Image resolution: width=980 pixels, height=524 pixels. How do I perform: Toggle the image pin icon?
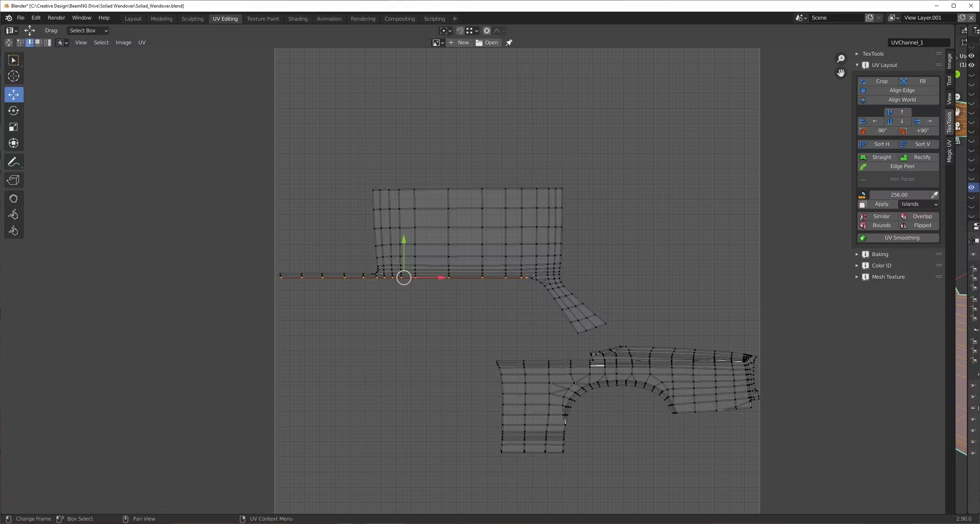[x=509, y=43]
